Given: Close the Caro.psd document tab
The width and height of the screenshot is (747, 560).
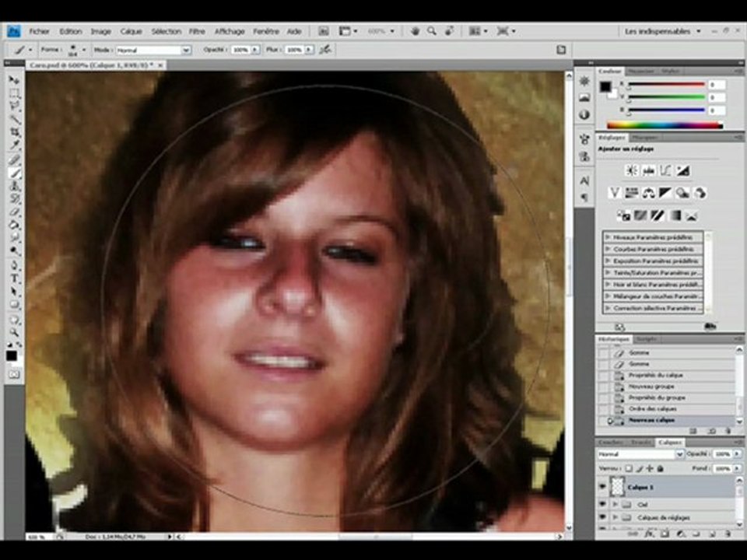Looking at the screenshot, I should [160, 65].
